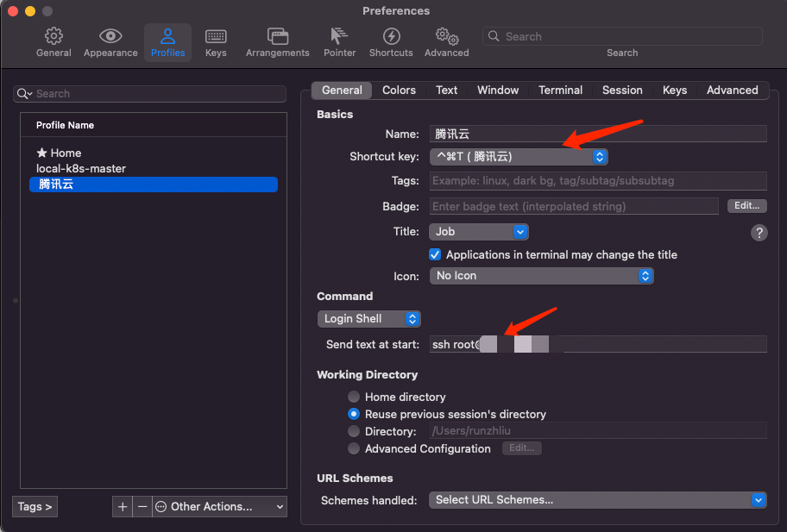Open the Shortcuts preferences icon

click(391, 41)
